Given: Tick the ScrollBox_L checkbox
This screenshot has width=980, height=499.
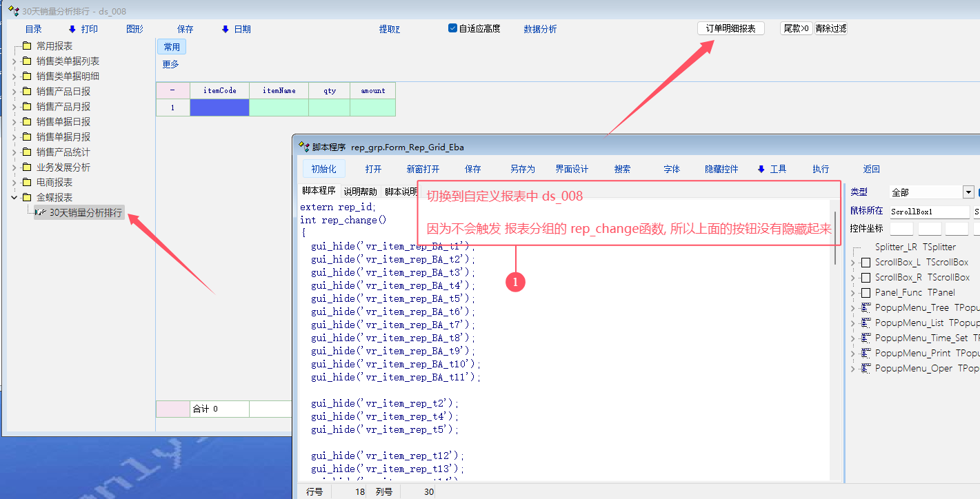Looking at the screenshot, I should point(866,263).
